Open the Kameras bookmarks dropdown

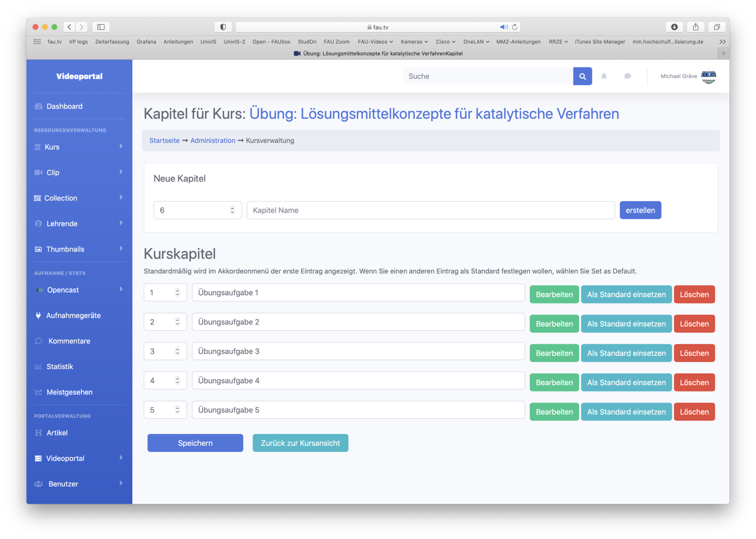tap(414, 42)
